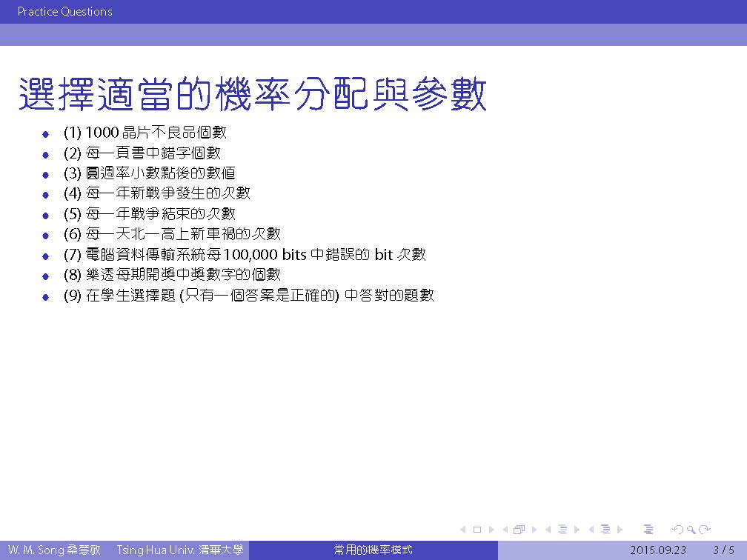Open the Practice Questions section link
The height and width of the screenshot is (560, 747).
click(x=64, y=12)
